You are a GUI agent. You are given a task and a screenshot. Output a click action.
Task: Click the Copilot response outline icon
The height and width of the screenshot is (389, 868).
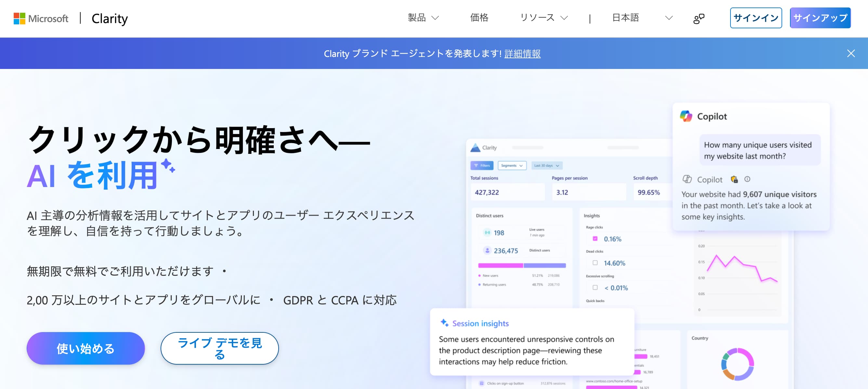pyautogui.click(x=687, y=179)
